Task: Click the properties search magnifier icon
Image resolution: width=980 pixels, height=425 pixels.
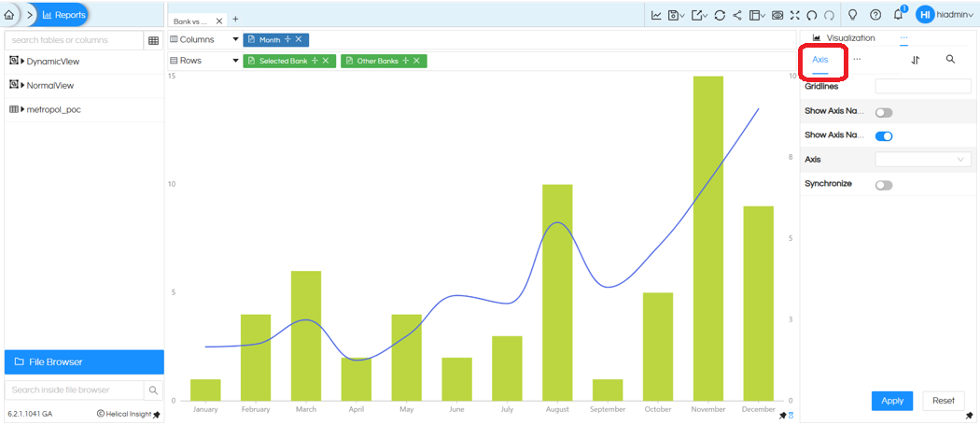Action: pos(951,60)
